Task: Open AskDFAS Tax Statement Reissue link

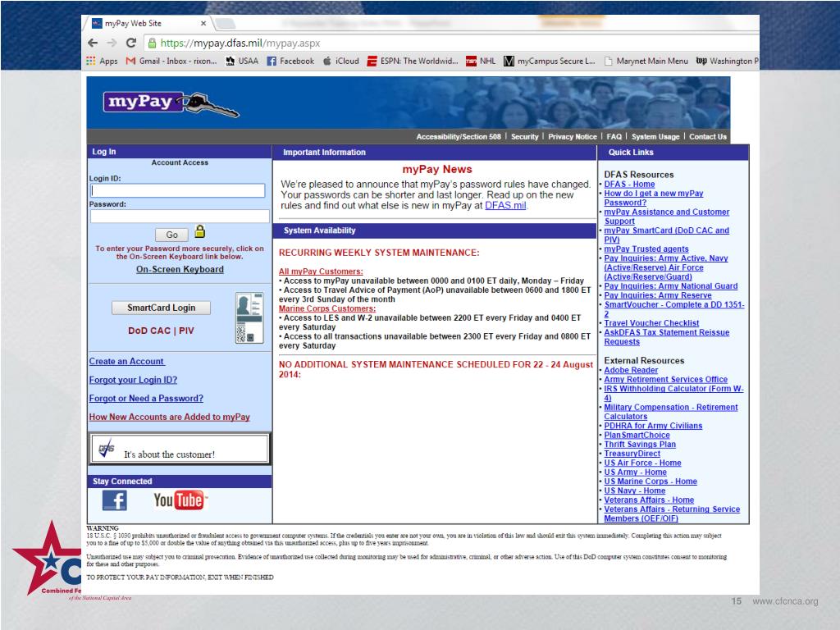Action: pos(666,337)
